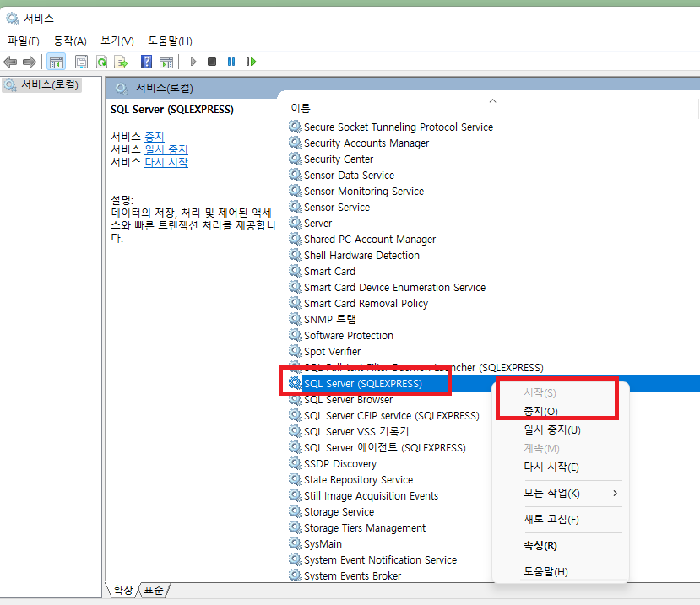
Task: Click the gear icon beside SysMain
Action: tap(295, 543)
